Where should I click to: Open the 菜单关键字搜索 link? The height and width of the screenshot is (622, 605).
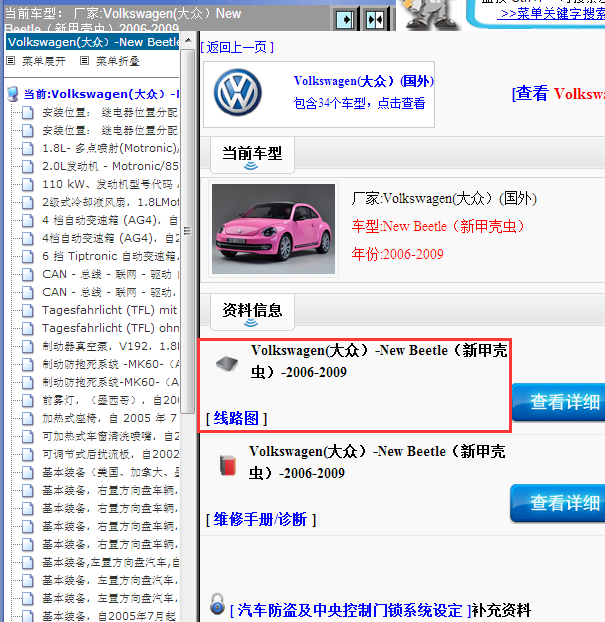551,14
